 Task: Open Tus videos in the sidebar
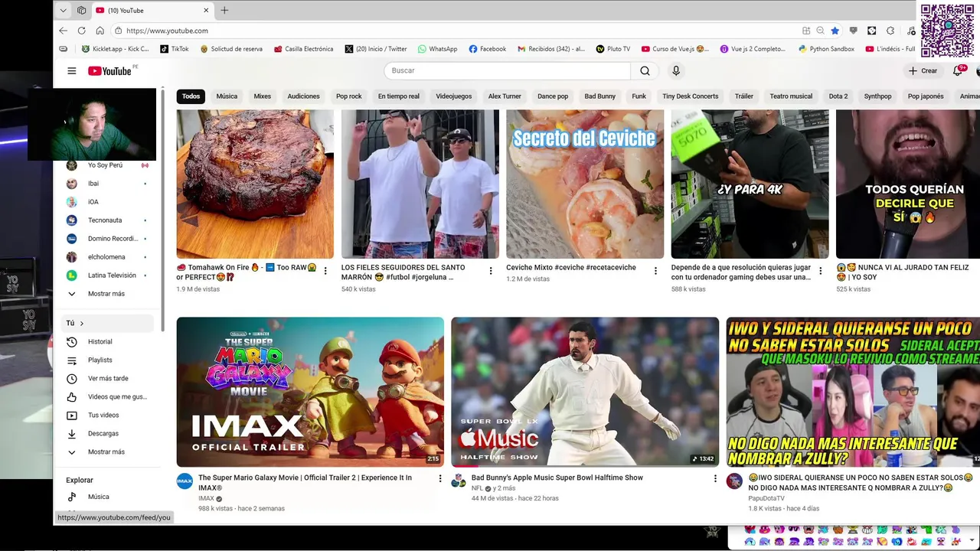107,416
